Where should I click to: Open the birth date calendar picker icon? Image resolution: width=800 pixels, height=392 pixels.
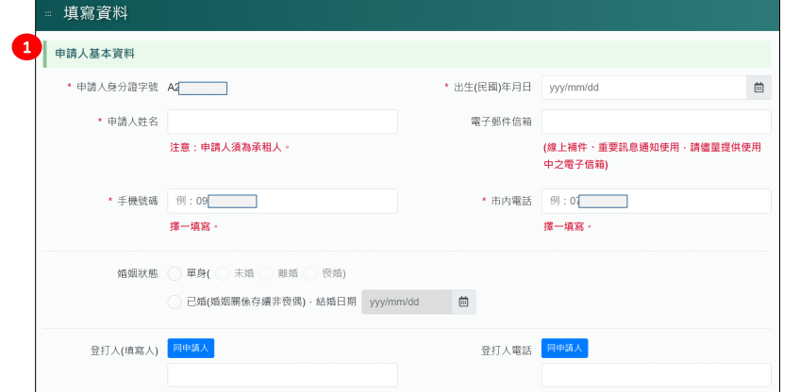759,87
